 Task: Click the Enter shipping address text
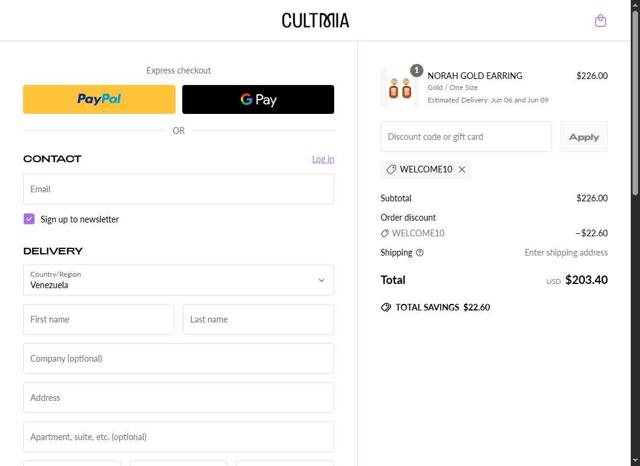click(x=566, y=253)
